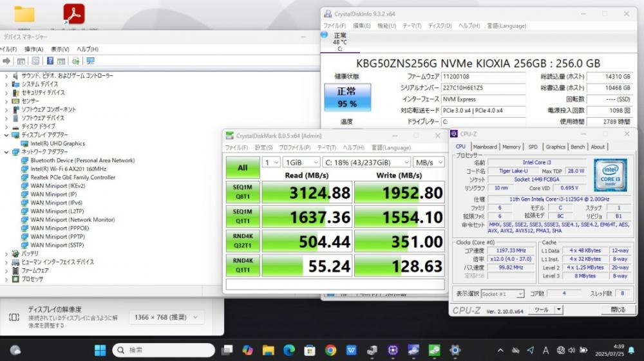This screenshot has height=361, width=644.
Task: Open the desktop folder icon
Action: coord(24,14)
